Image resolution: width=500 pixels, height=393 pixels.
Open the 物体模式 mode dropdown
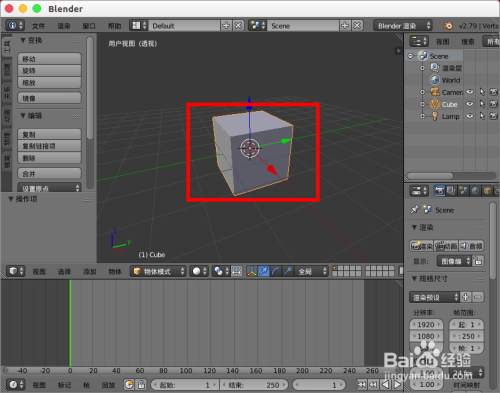[x=159, y=271]
